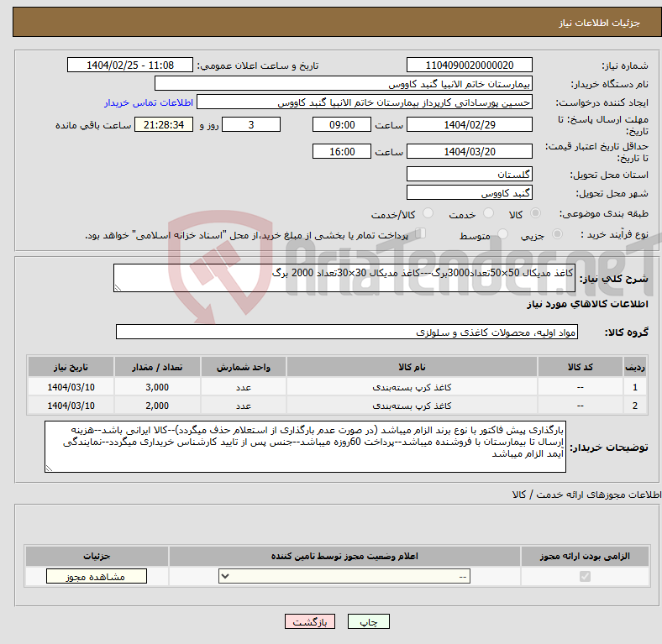The width and height of the screenshot is (662, 644).
Task: Click row 2 unit cell عدد
Action: pyautogui.click(x=244, y=406)
